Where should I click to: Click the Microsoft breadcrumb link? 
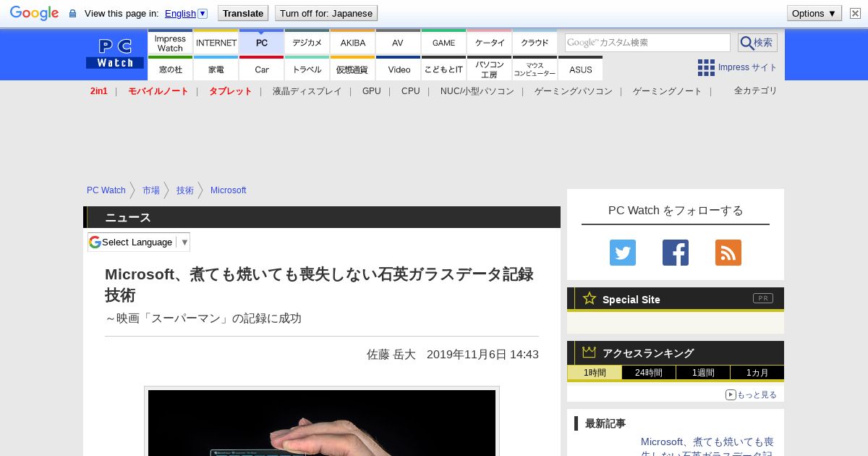coord(229,190)
